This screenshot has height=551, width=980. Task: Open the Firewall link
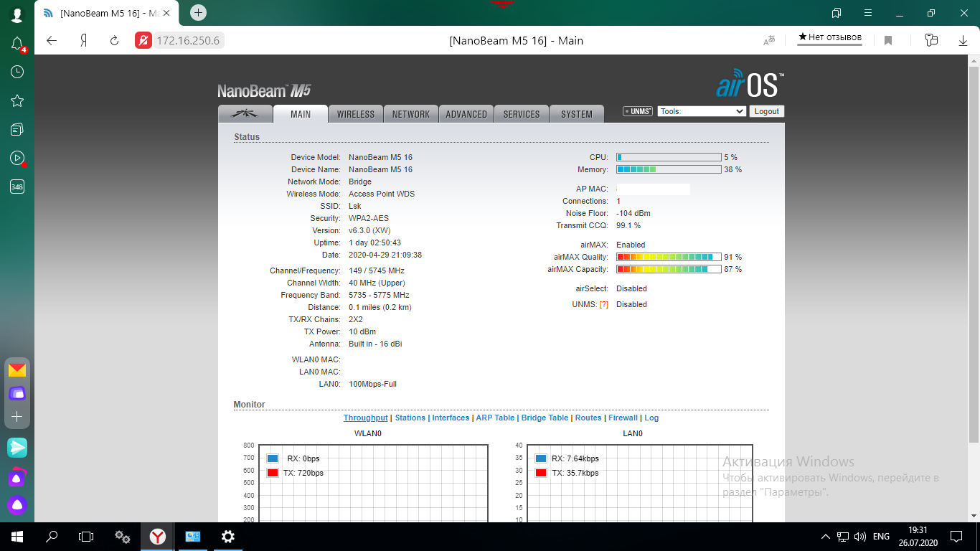623,418
